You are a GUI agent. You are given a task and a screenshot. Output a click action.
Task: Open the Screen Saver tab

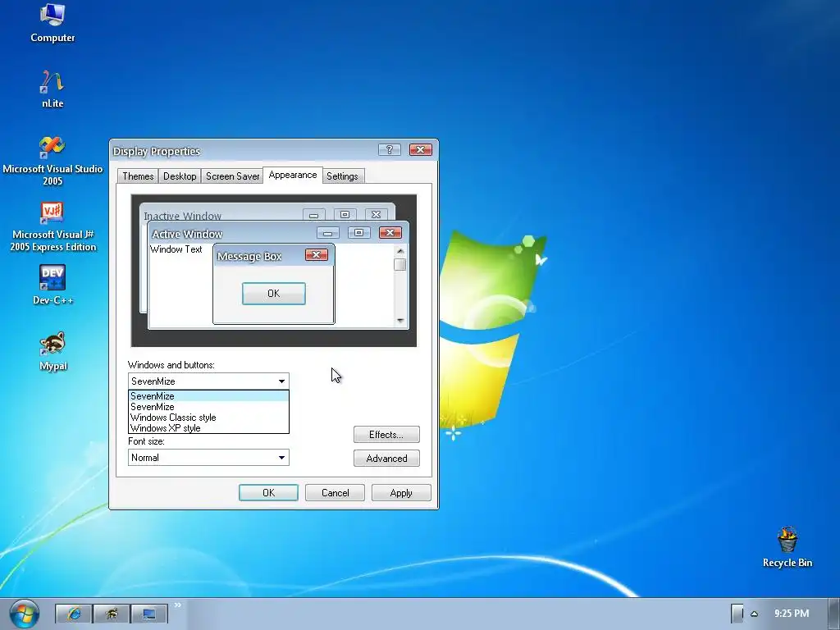[x=232, y=176]
